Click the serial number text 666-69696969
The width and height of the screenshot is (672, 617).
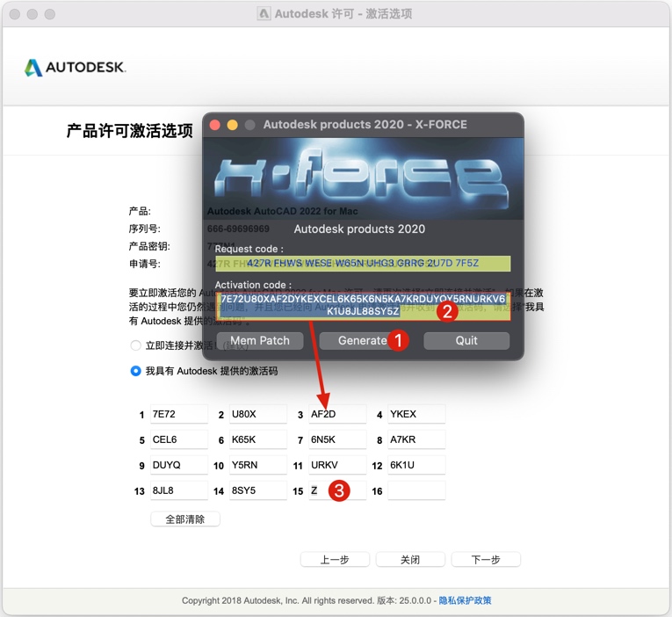[x=238, y=229]
